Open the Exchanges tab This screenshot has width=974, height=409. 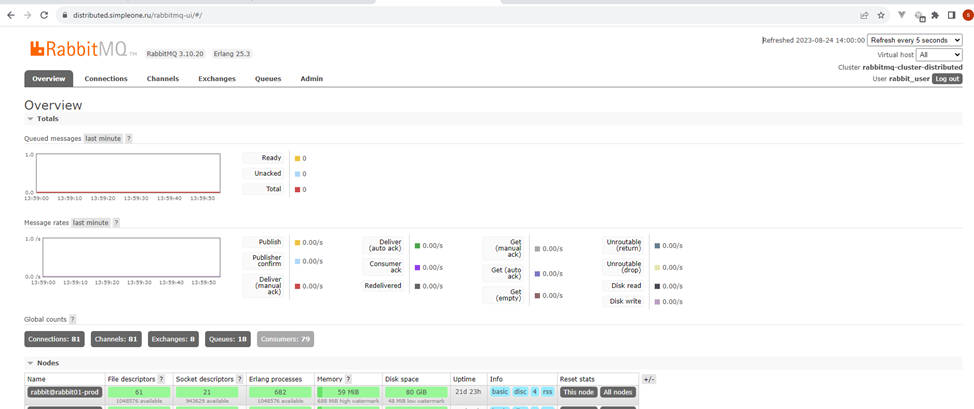[x=216, y=79]
